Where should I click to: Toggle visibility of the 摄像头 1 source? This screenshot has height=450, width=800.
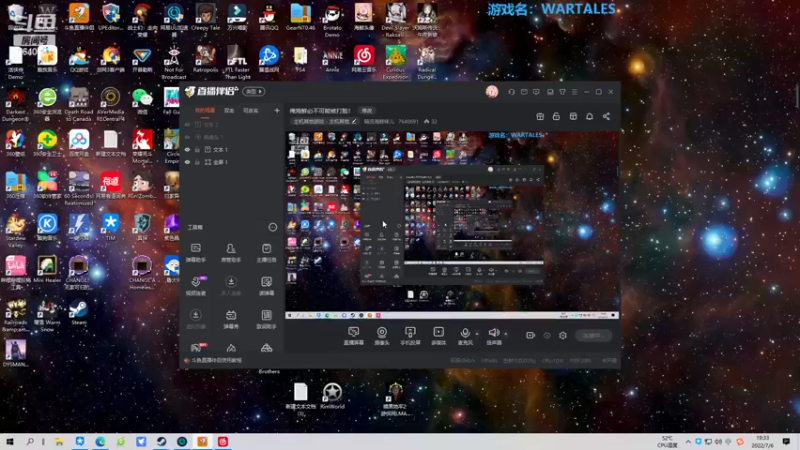click(187, 137)
